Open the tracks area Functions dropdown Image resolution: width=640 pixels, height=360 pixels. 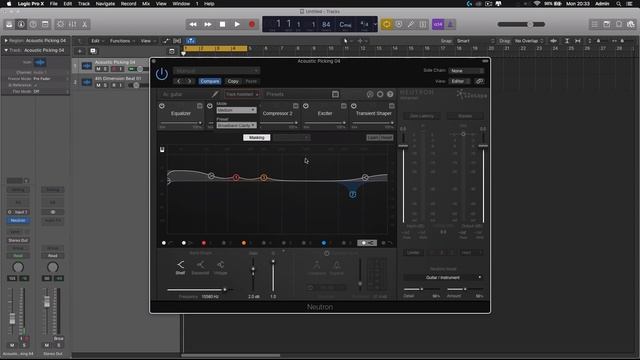click(122, 41)
